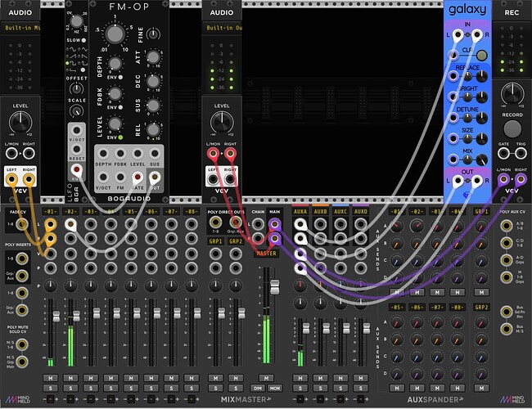Click the FM-OP FM input port
This screenshot has height=409, width=532.
pos(120,177)
